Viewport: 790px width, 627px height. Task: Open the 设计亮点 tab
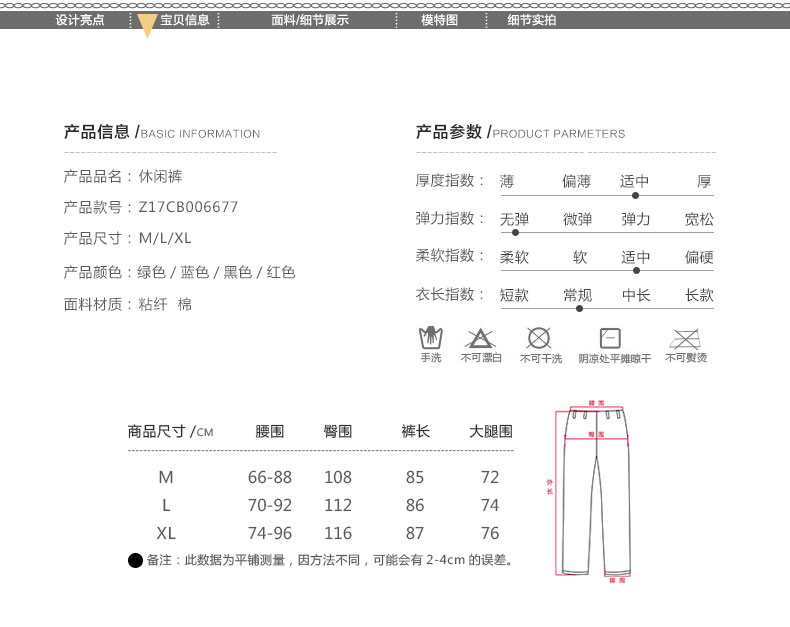[x=80, y=20]
